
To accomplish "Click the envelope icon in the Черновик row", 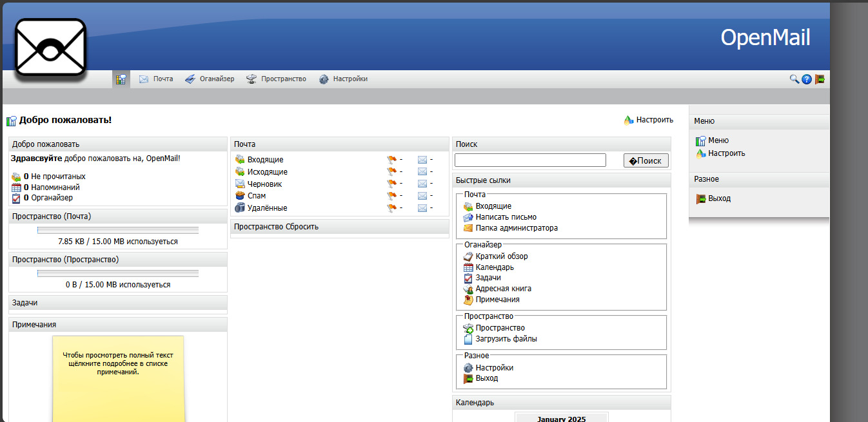I will tap(422, 184).
